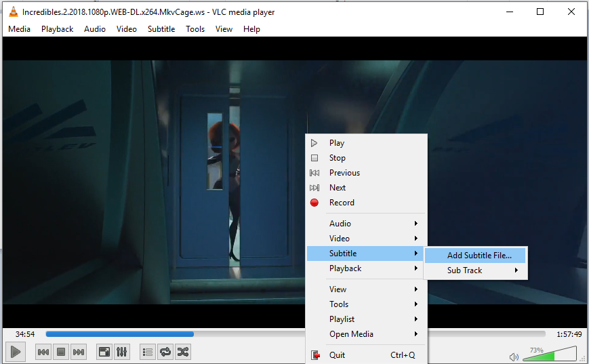Expand the Playlist context submenu
Viewport: 589px width, 364px height.
coord(366,319)
